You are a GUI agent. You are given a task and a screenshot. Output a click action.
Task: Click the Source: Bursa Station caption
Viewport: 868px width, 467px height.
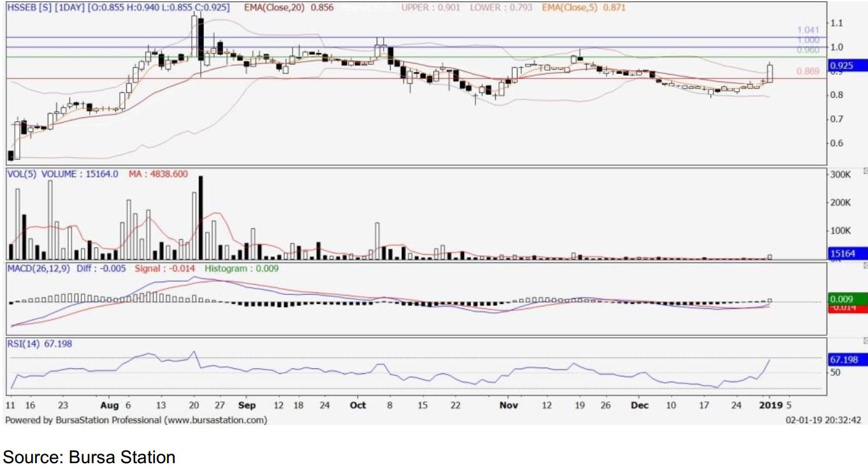[x=89, y=457]
